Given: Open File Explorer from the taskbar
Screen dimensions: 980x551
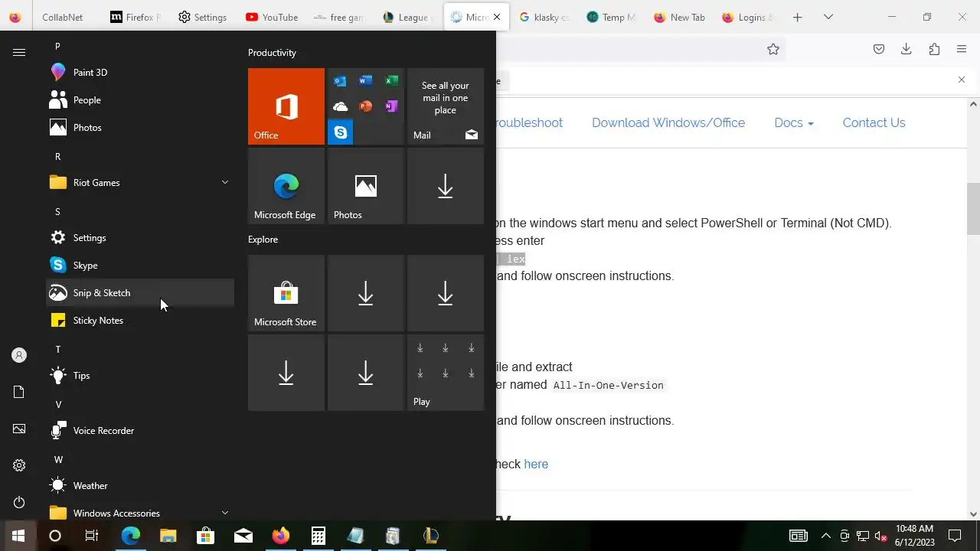Looking at the screenshot, I should click(168, 536).
